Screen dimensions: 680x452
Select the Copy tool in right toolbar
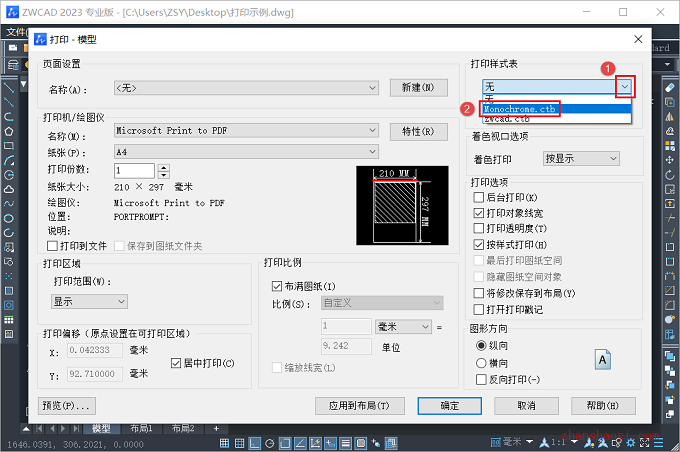(670, 102)
